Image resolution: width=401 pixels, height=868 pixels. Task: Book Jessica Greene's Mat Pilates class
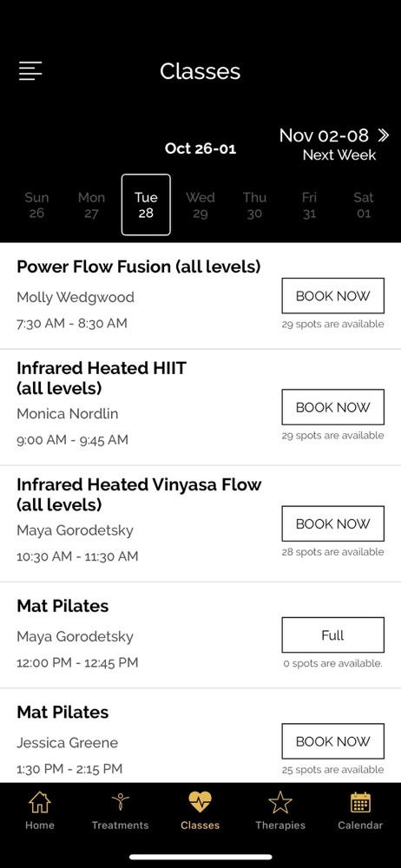click(x=333, y=741)
